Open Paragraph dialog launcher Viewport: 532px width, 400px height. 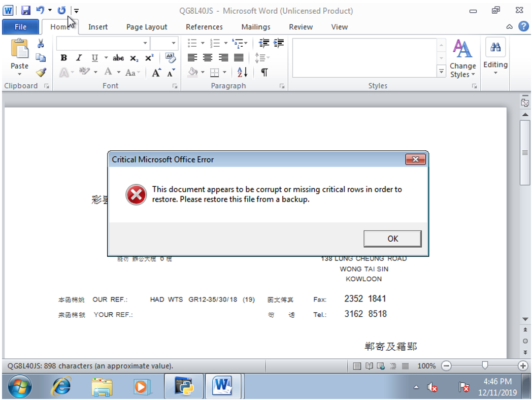[x=282, y=86]
